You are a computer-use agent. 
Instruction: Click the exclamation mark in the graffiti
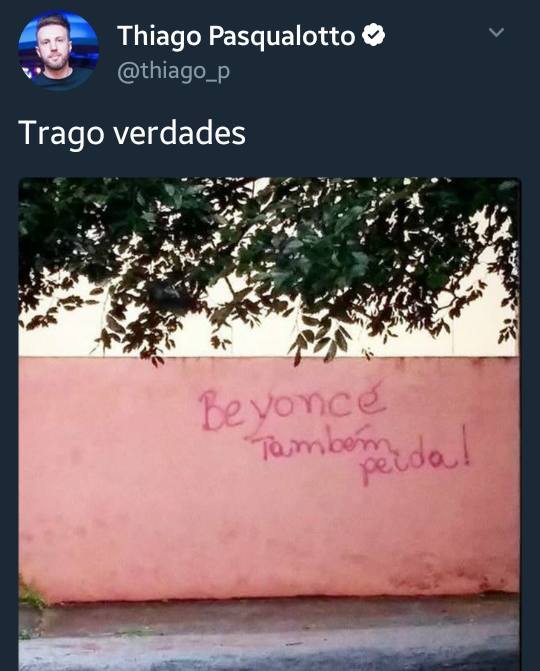[x=468, y=446]
